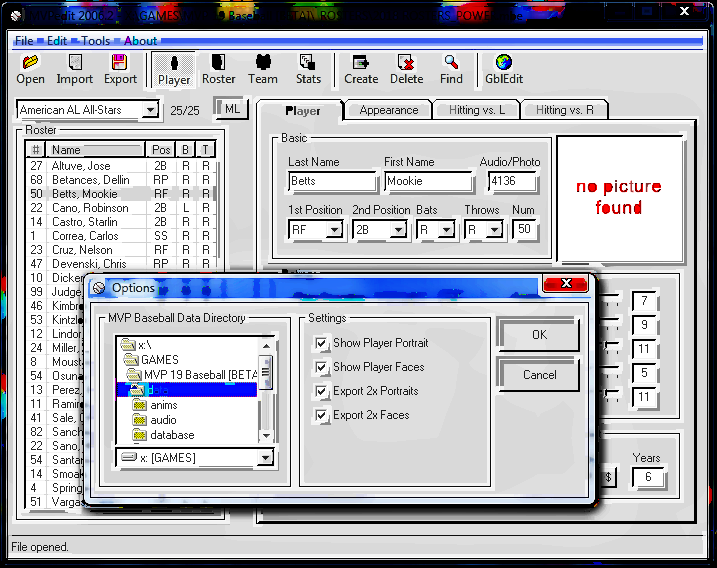Switch to the Hitting vs. L tab
Screen dimensions: 717x568
476,110
